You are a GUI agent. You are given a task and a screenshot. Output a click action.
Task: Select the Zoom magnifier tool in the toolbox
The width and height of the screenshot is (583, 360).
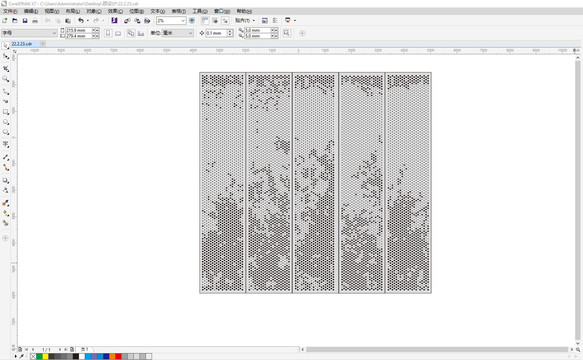pos(6,79)
